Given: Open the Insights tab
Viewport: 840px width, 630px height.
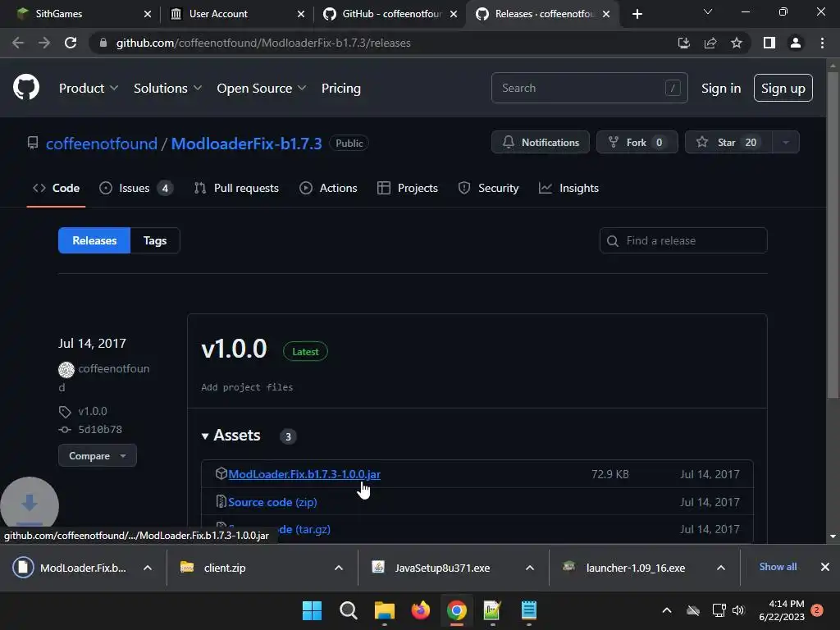Looking at the screenshot, I should coord(569,188).
